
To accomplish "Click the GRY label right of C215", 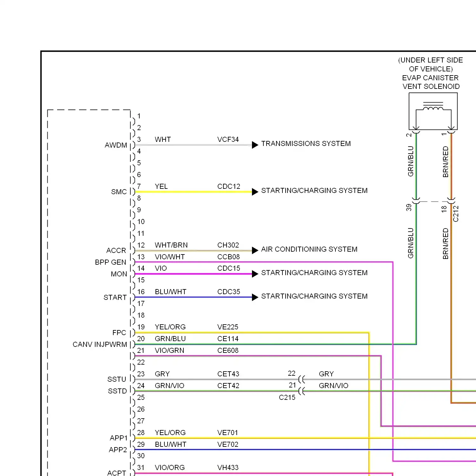I will point(326,374).
